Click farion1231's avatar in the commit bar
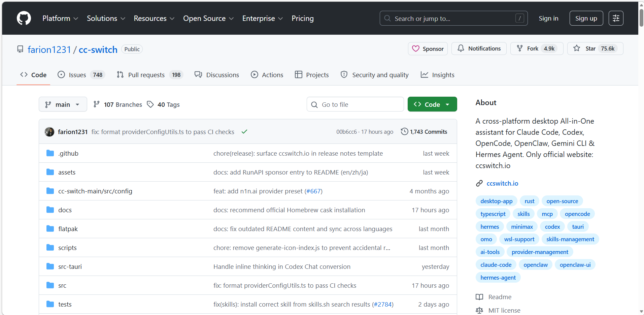Screen dimensions: 644x315 coord(49,132)
